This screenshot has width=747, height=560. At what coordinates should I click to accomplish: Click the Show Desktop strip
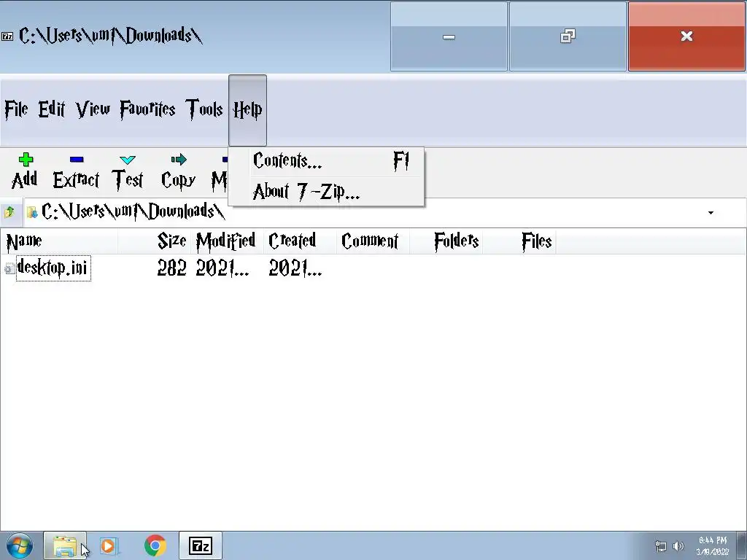click(743, 545)
